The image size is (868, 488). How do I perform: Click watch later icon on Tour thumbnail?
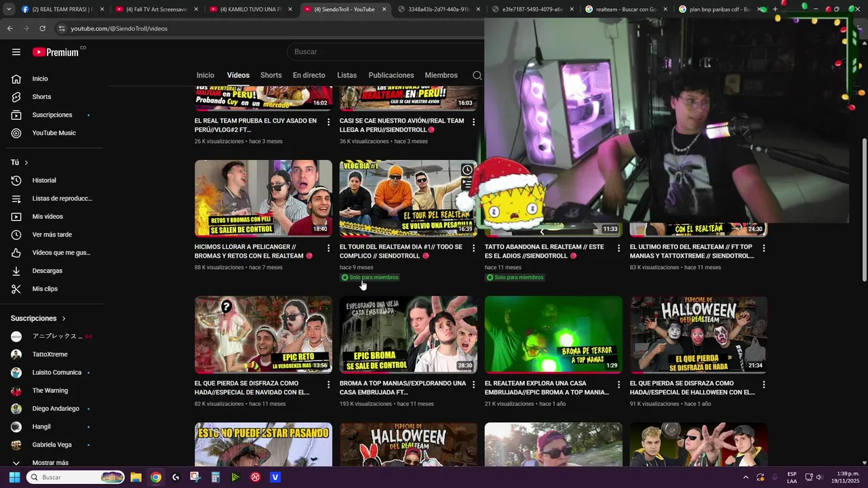click(x=467, y=169)
